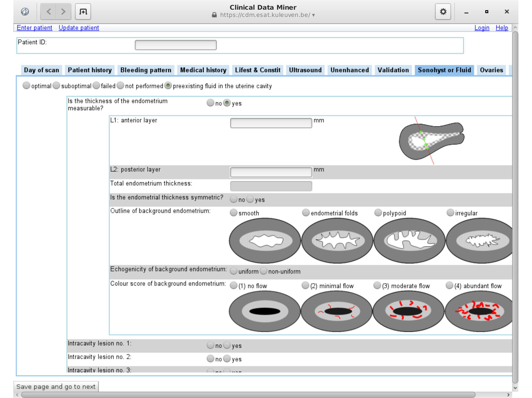Open the Ovaries tab
This screenshot has width=532, height=398.
coord(491,70)
